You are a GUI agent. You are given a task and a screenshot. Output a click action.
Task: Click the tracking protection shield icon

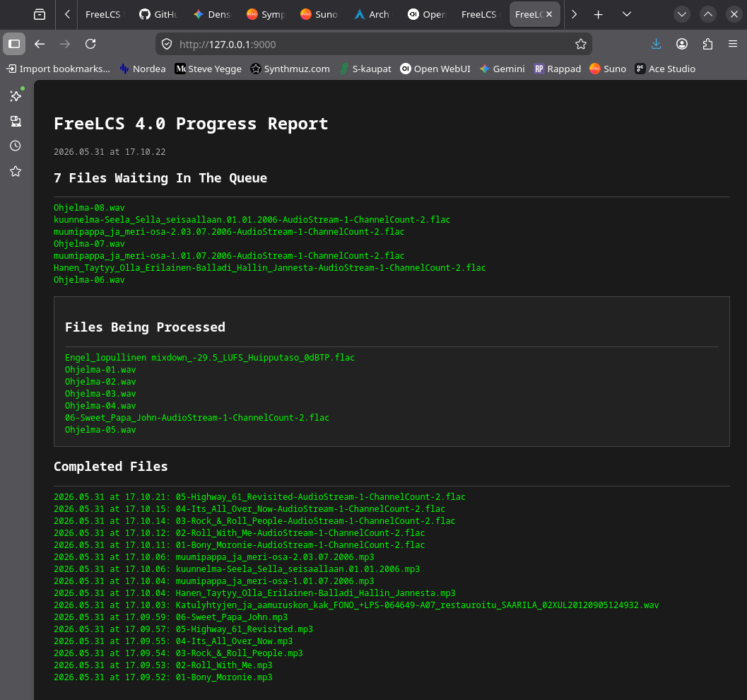[x=167, y=45]
